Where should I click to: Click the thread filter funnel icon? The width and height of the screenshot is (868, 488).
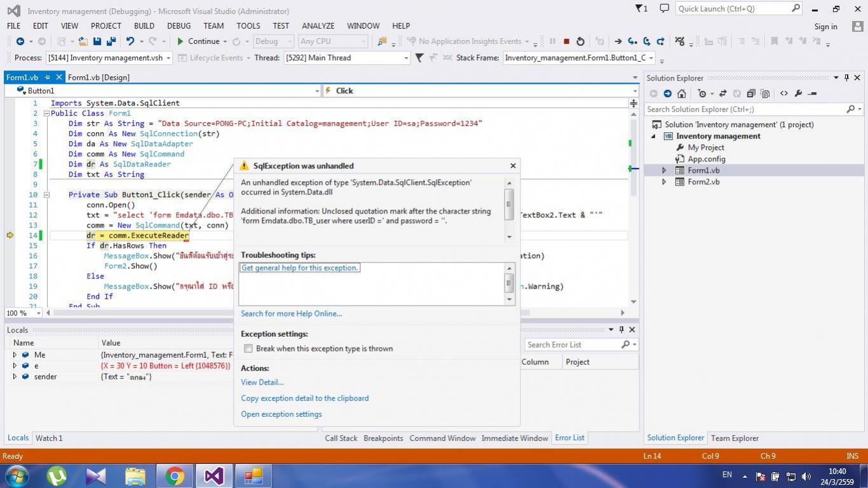point(419,58)
